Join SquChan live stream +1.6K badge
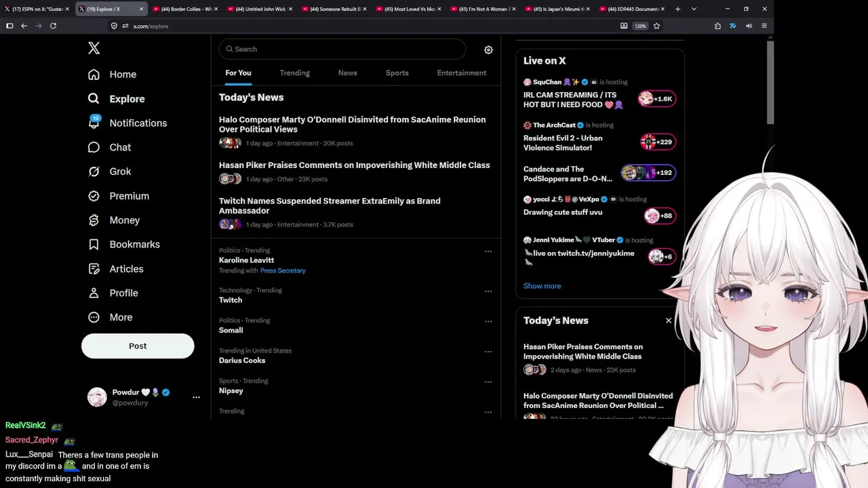 657,99
